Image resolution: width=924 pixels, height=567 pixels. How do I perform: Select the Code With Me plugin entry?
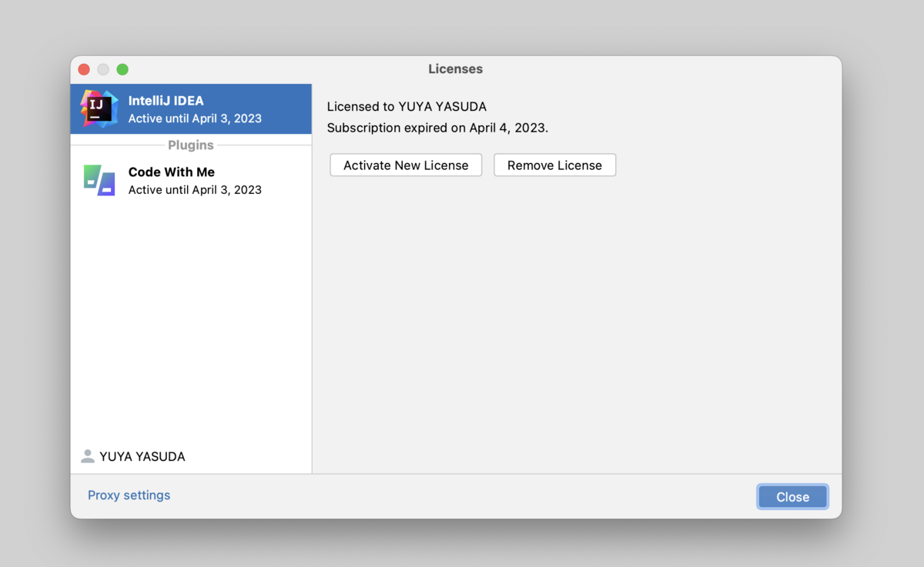(x=191, y=180)
